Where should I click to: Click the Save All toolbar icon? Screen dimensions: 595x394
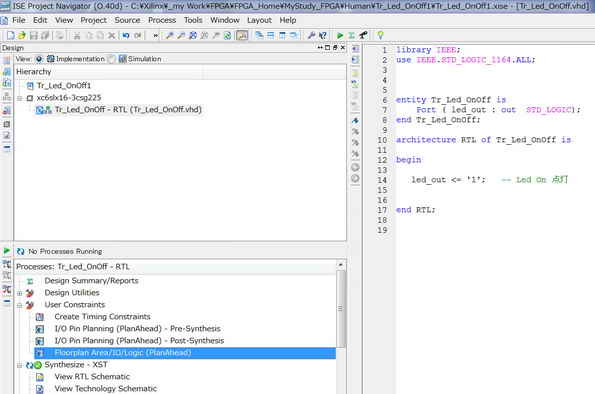point(45,35)
